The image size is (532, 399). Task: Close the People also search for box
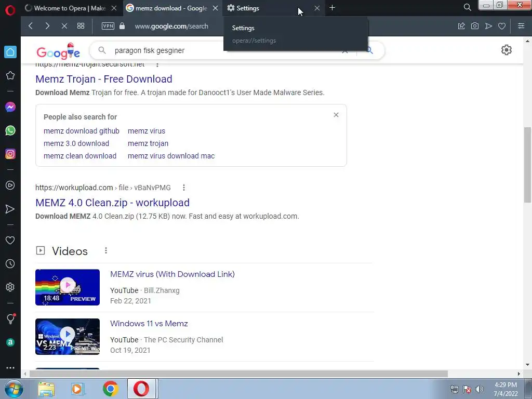pyautogui.click(x=336, y=115)
